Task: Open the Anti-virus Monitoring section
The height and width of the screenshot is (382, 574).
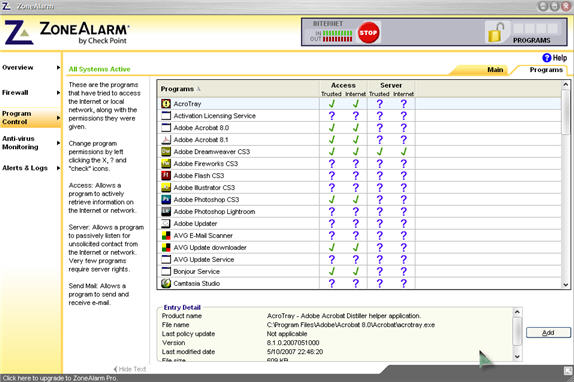Action: tap(20, 143)
